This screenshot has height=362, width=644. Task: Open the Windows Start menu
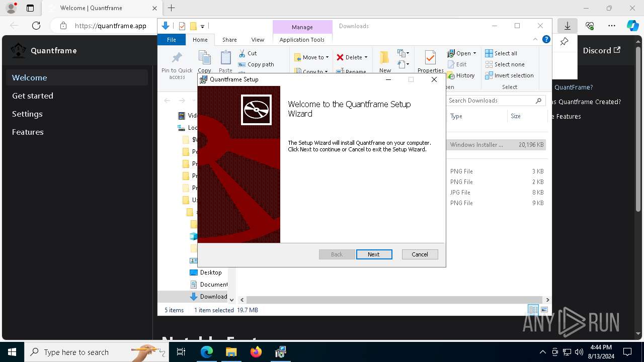click(12, 352)
